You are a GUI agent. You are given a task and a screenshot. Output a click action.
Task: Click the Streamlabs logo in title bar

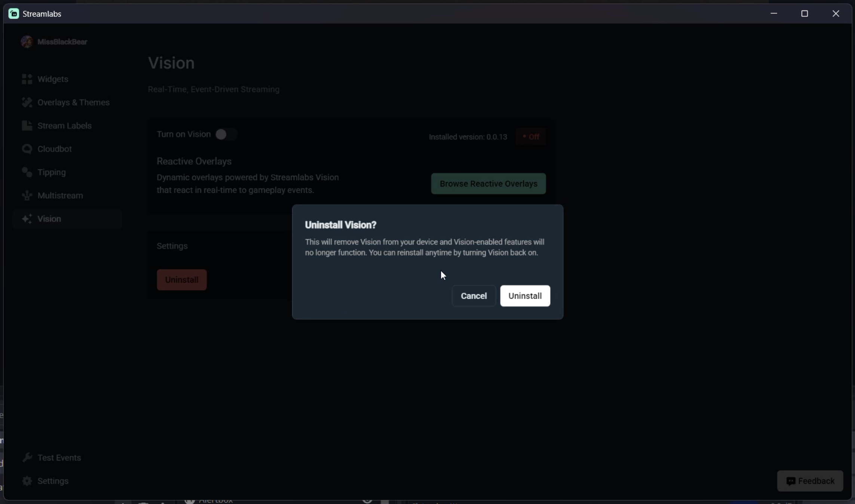pos(14,14)
